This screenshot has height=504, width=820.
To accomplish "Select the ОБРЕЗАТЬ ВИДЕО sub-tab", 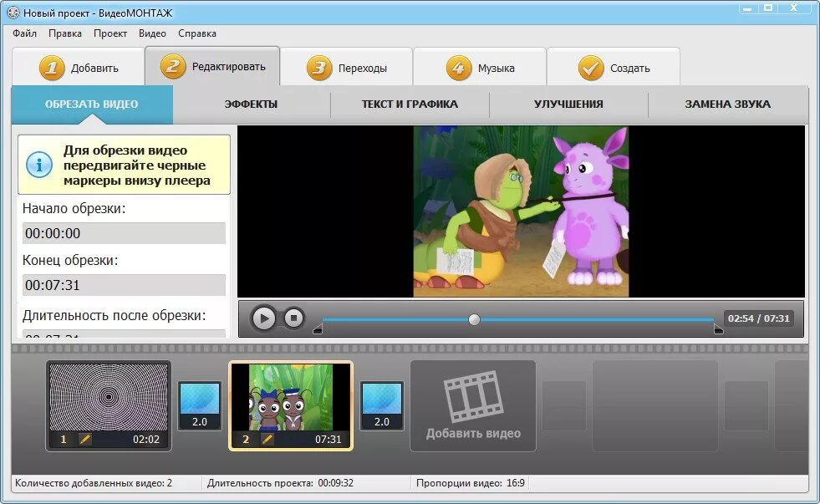I will [x=91, y=104].
